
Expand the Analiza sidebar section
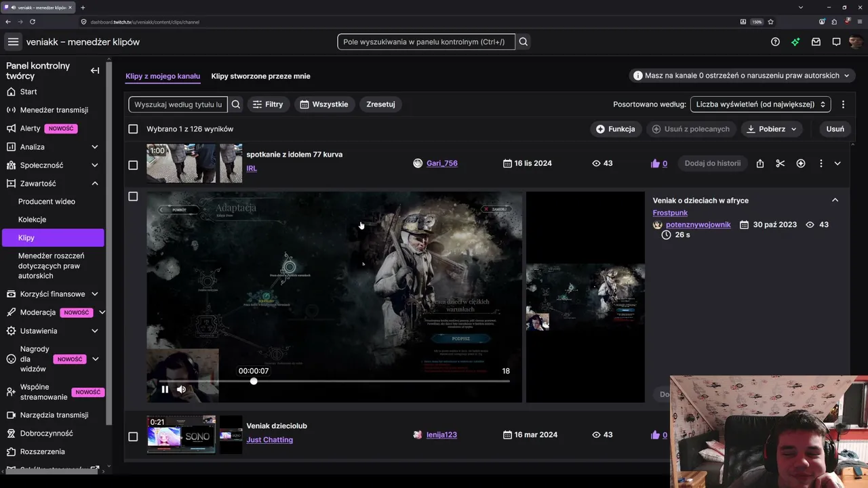tap(95, 147)
